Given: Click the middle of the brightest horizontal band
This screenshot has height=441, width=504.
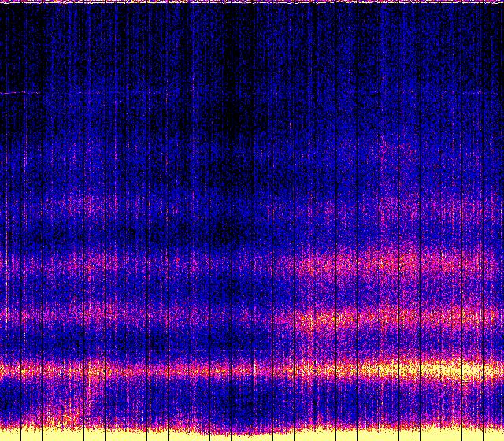Looking at the screenshot, I should tap(252, 369).
